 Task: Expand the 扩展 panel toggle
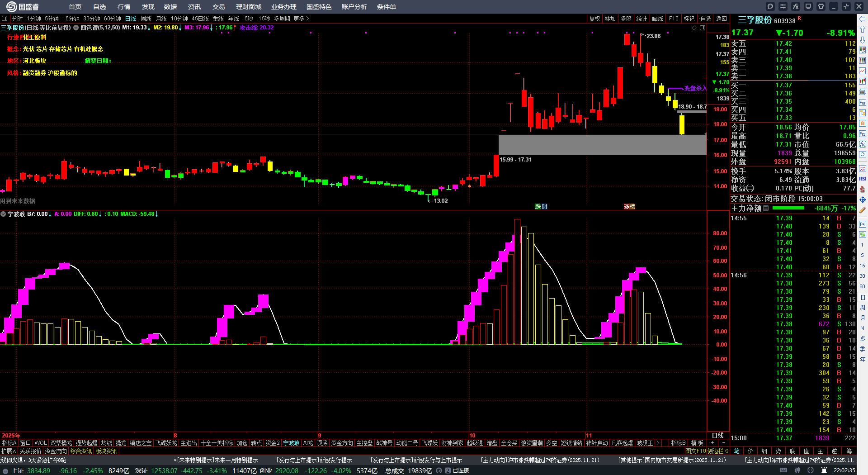click(x=8, y=451)
